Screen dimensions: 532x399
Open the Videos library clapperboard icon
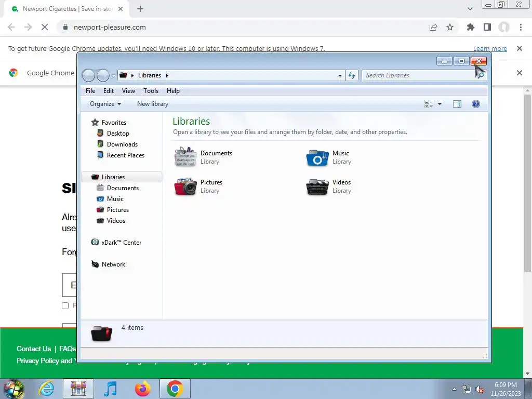(x=317, y=187)
